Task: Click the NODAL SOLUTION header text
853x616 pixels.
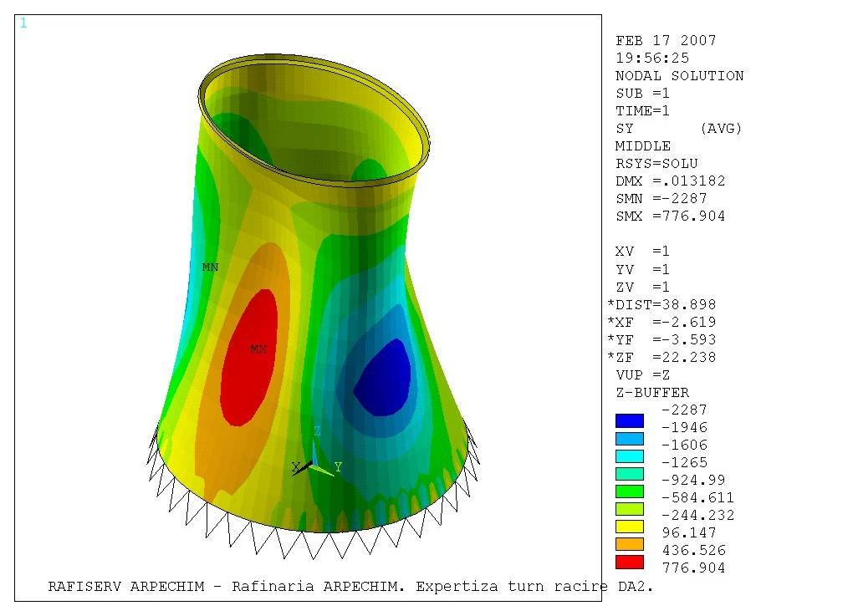Action: click(679, 76)
